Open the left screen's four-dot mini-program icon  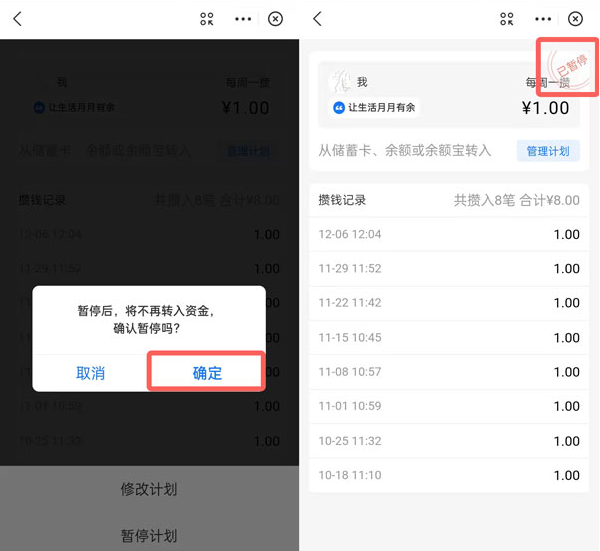coord(207,19)
